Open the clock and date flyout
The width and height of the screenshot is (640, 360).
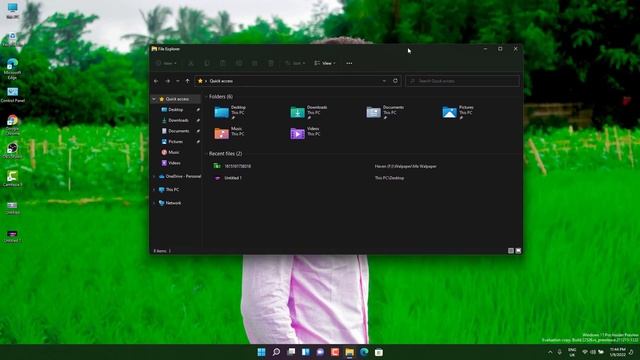pos(618,352)
